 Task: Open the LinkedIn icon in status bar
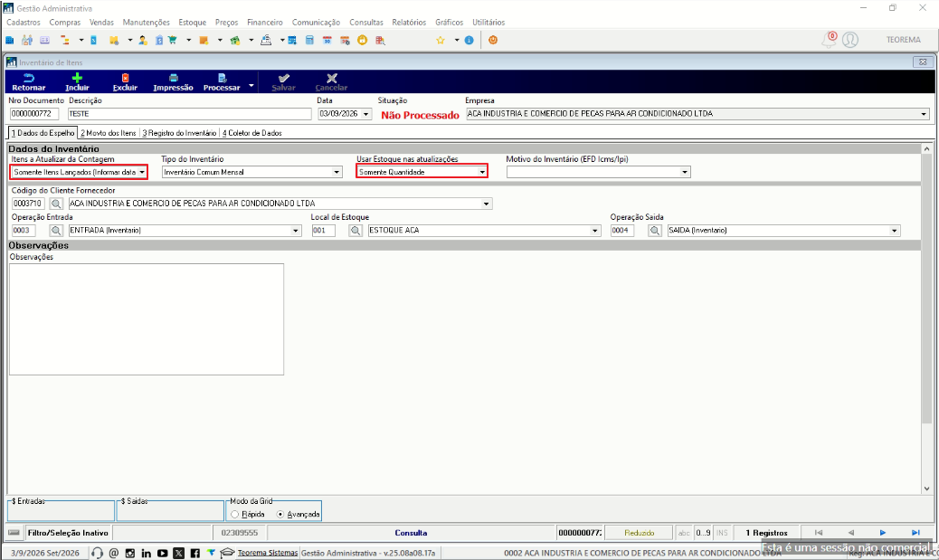[x=147, y=553]
